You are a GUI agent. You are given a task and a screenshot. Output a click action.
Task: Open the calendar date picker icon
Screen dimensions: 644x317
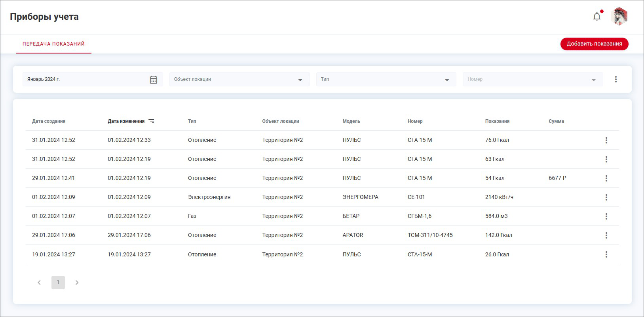click(154, 80)
